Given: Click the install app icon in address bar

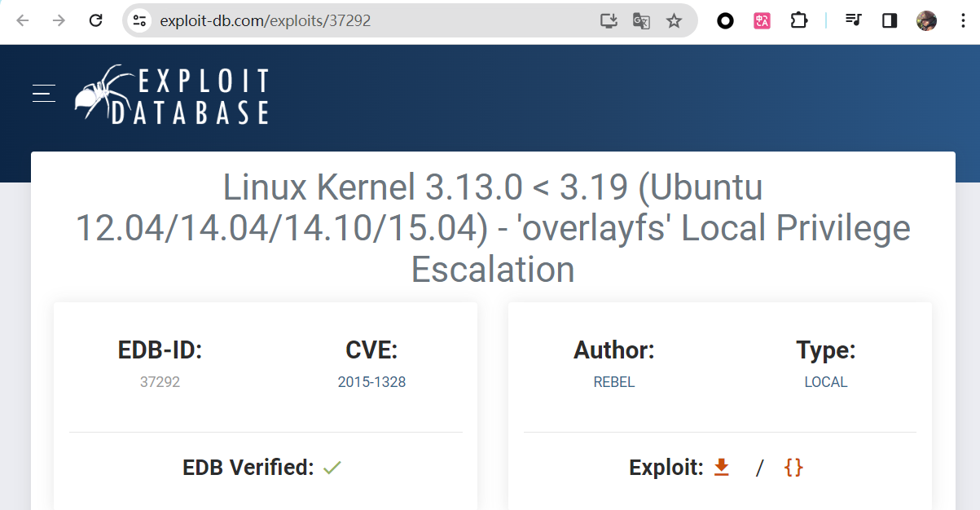Looking at the screenshot, I should point(608,21).
